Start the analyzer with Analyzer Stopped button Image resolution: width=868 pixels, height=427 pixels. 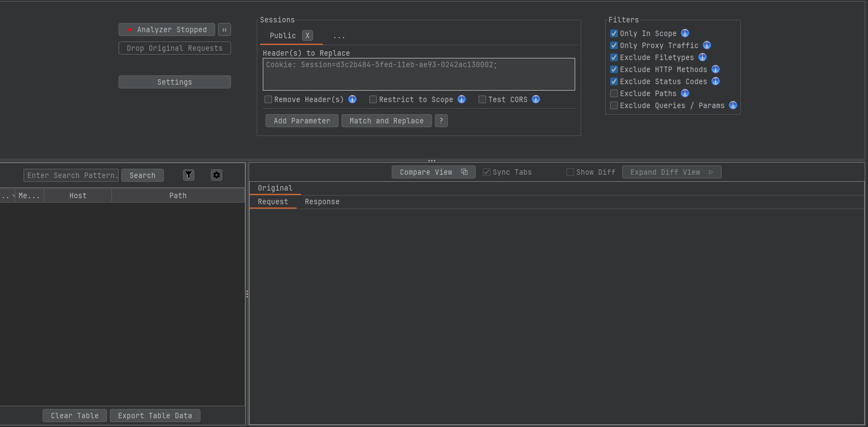(x=167, y=29)
